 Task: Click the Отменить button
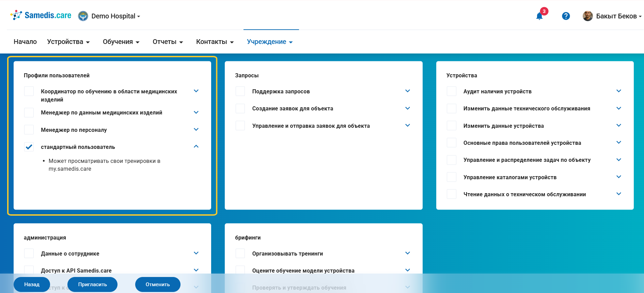(x=158, y=284)
